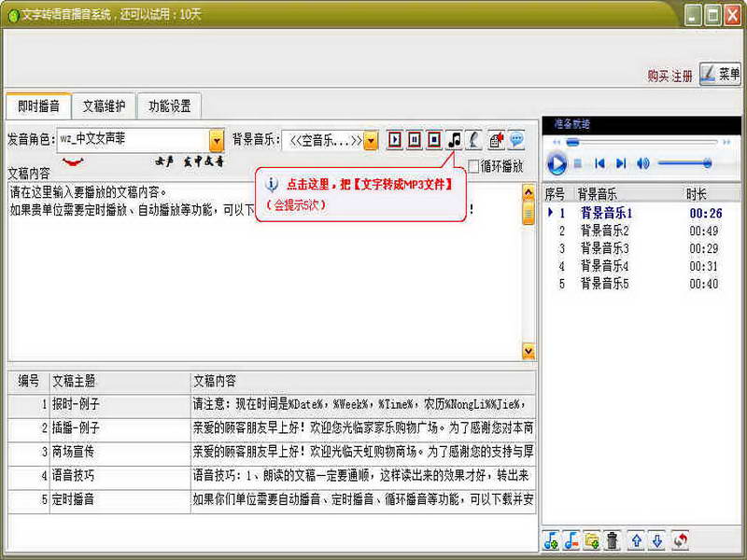Click the 编号 column header
The height and width of the screenshot is (560, 747).
point(29,381)
